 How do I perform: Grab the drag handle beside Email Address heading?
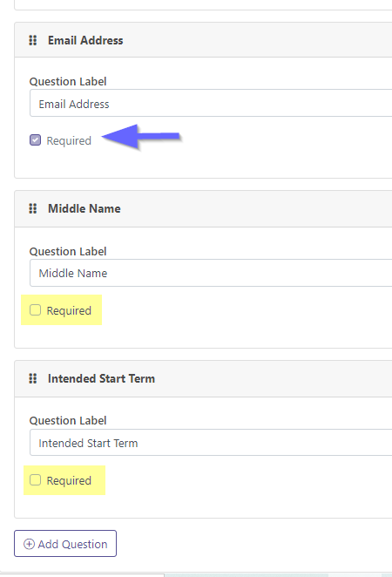[33, 40]
